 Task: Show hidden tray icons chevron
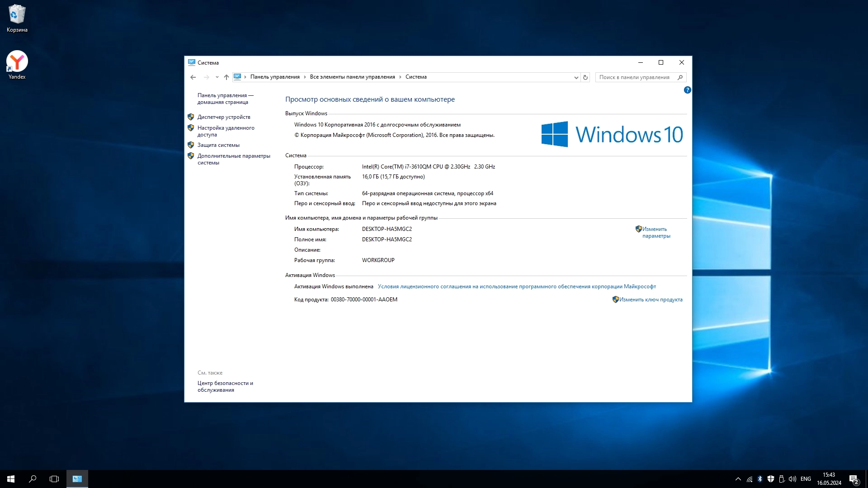coord(738,479)
